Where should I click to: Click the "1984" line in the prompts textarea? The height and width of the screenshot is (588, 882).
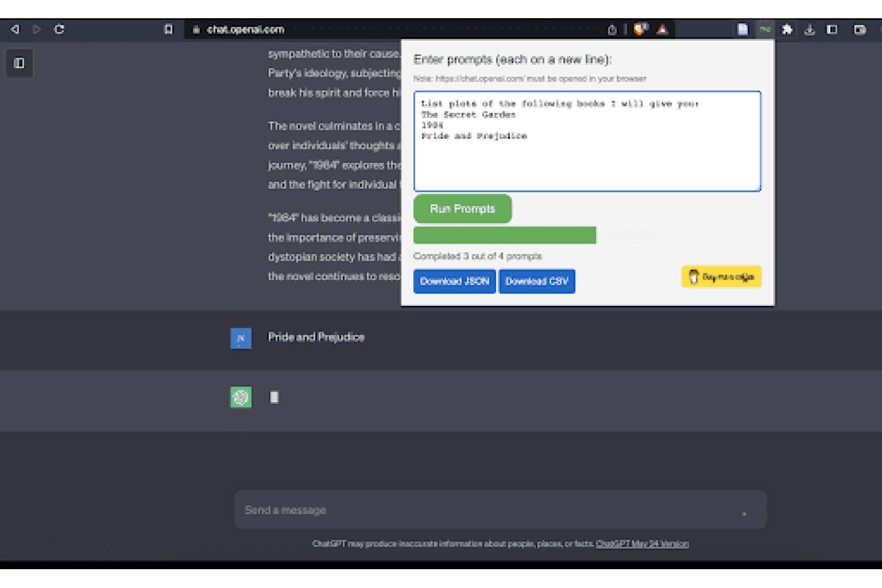coord(432,125)
